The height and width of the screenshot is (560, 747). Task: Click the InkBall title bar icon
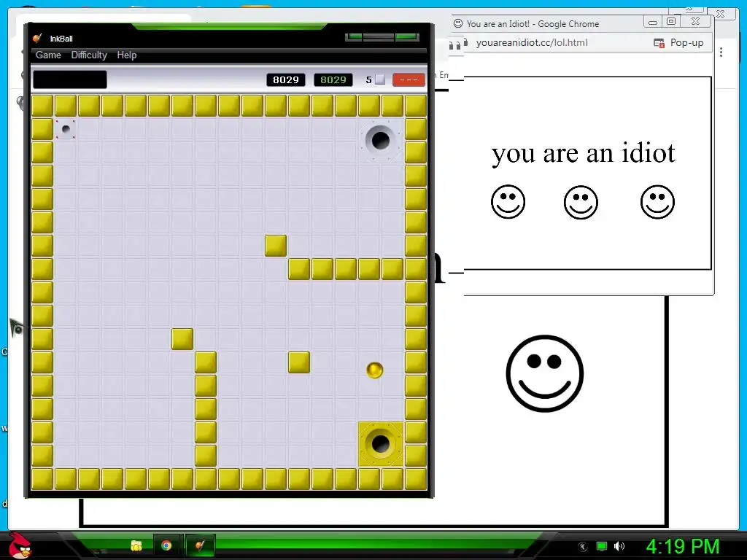tap(38, 39)
